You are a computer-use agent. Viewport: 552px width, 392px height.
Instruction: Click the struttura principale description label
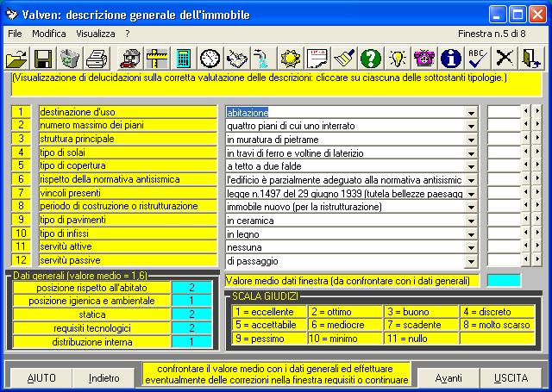[128, 139]
